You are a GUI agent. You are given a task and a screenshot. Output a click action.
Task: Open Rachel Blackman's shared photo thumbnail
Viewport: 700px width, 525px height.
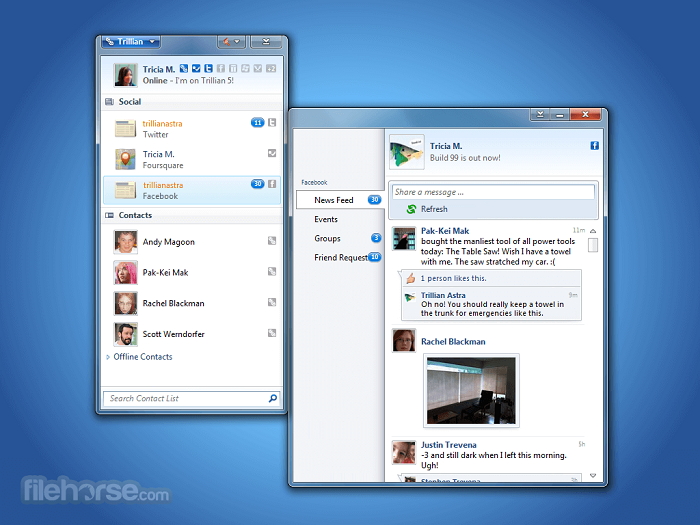(471, 390)
